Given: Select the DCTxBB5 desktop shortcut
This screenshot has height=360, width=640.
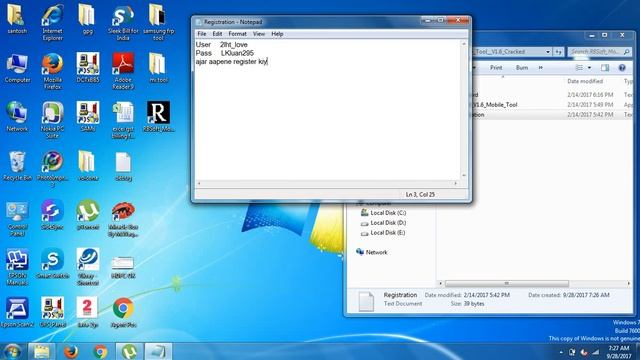Looking at the screenshot, I should [88, 68].
